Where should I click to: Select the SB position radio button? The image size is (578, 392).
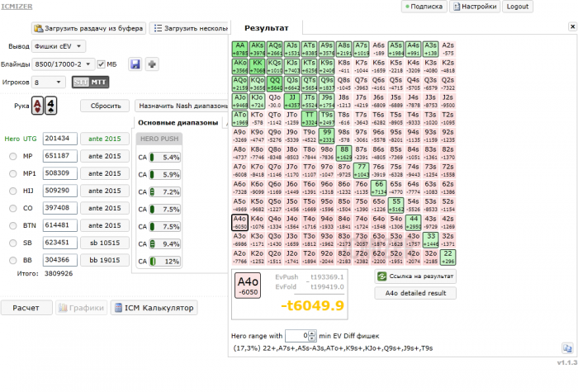(x=13, y=243)
